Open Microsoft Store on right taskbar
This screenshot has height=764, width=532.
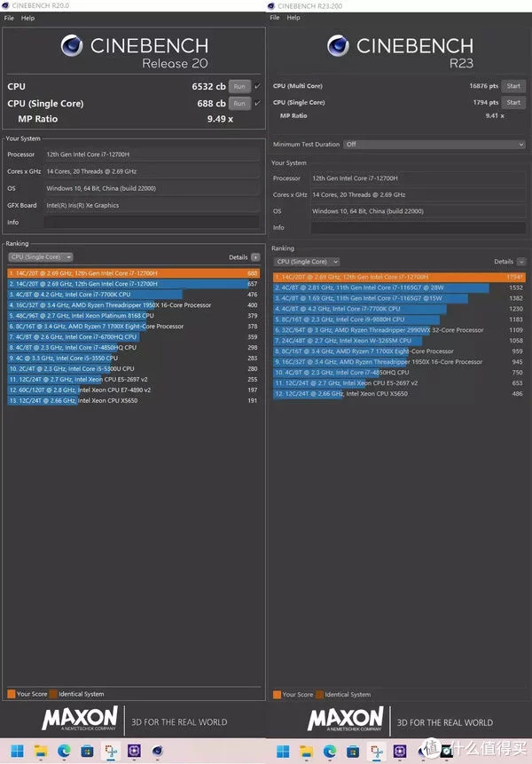[353, 752]
